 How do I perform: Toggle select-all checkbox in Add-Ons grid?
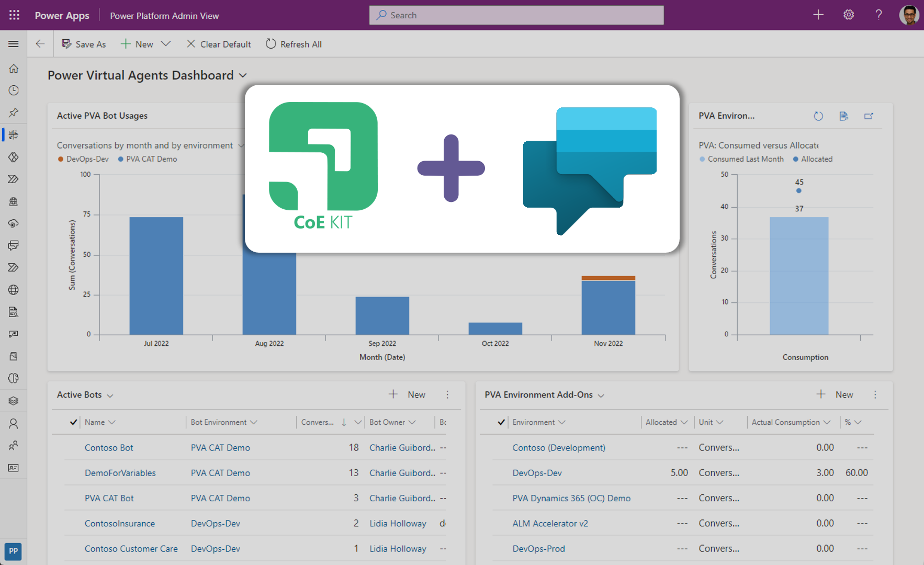coord(501,422)
